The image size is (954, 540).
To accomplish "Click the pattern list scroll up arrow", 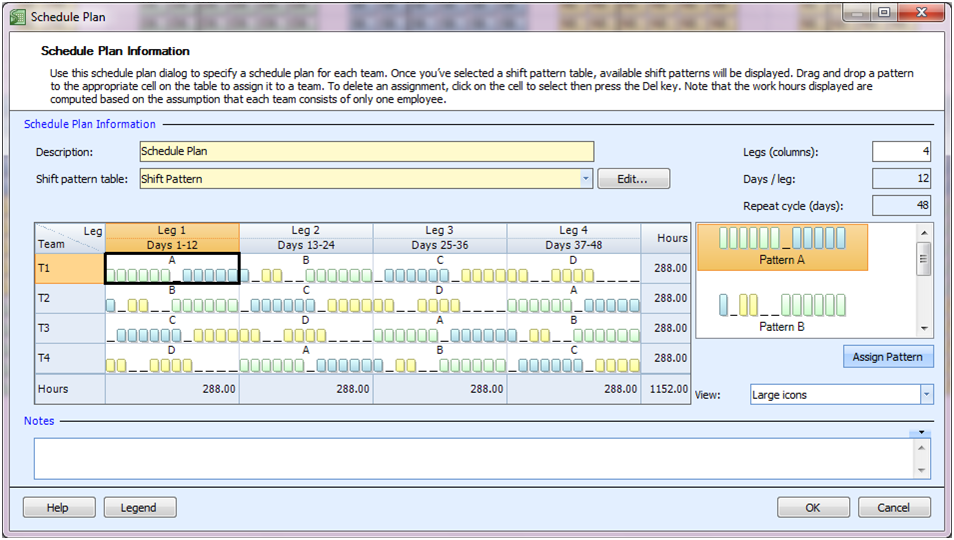I will (924, 232).
